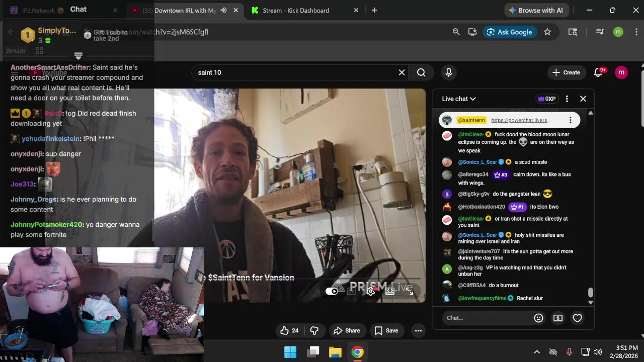Share the video
This screenshot has width=644, height=362.
(x=347, y=330)
